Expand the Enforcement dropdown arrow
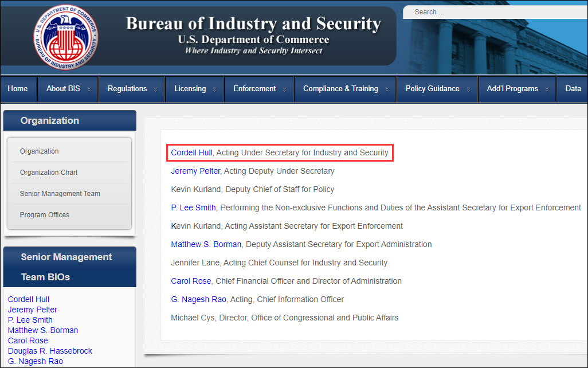 pos(285,89)
